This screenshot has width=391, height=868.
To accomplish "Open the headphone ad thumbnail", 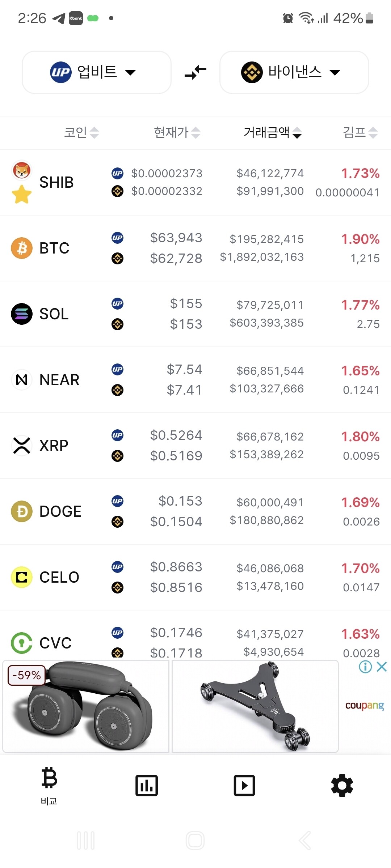I will pos(86,706).
